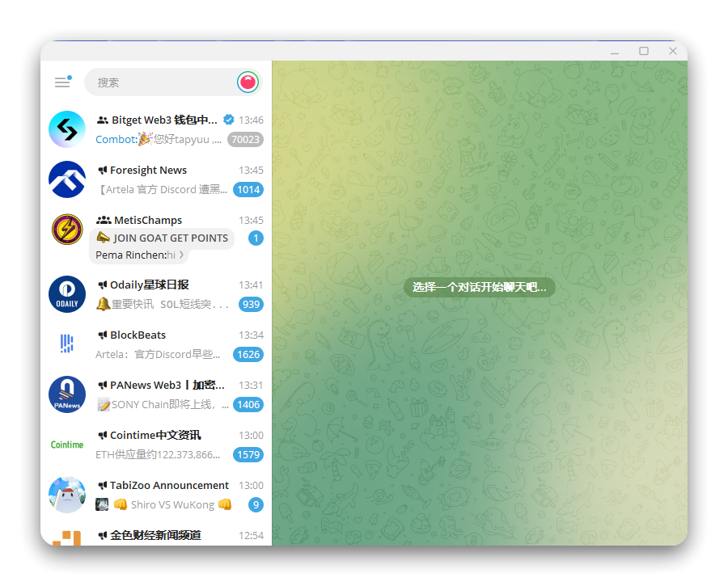Viewport: 728px width, 586px height.
Task: Click into the 搜索 search field
Action: point(162,82)
